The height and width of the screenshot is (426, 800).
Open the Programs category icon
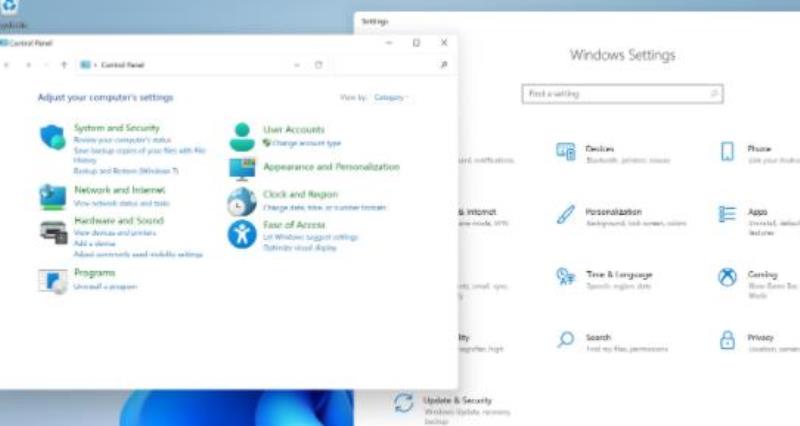[x=53, y=281]
